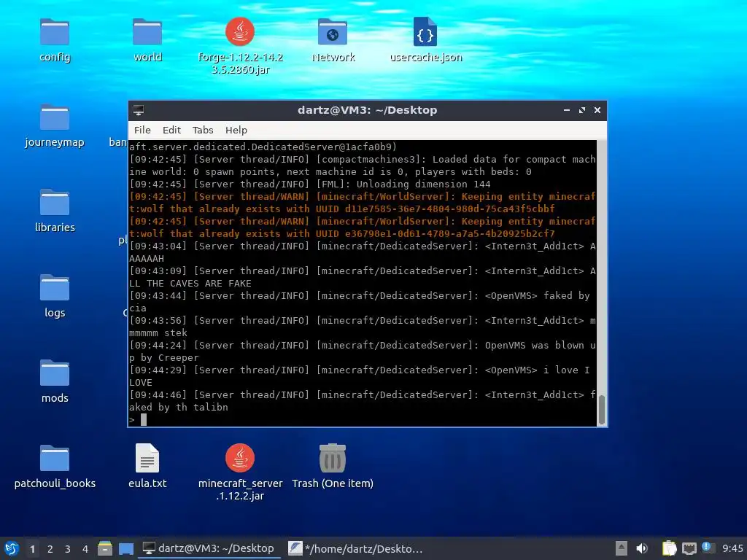Open the Edit menu in terminal
This screenshot has height=560, width=747.
[x=171, y=130]
